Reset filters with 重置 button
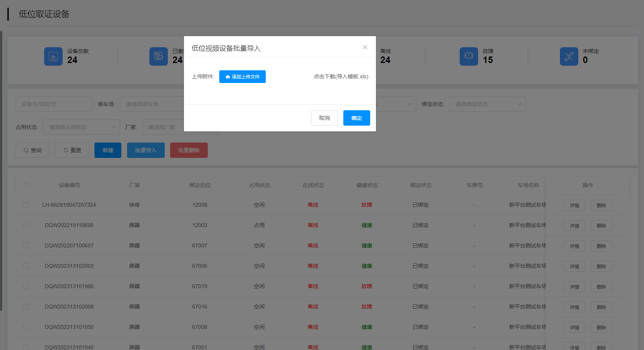The width and height of the screenshot is (644, 350). (72, 150)
